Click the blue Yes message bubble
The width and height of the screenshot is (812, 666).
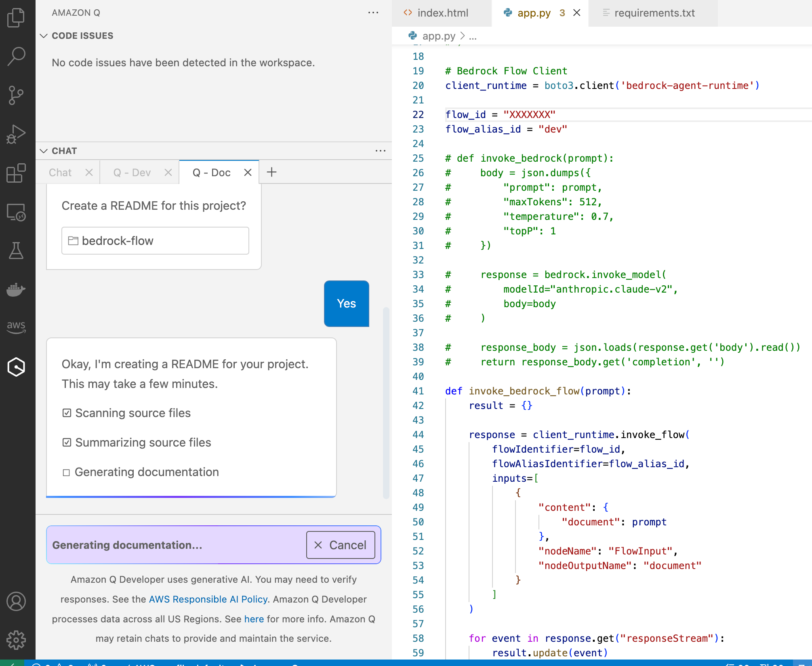[347, 303]
